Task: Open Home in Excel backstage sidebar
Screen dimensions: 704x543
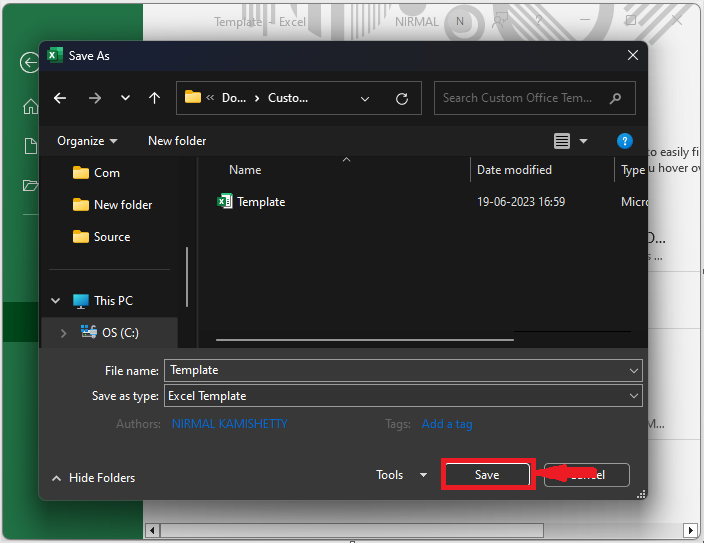Action: (31, 106)
